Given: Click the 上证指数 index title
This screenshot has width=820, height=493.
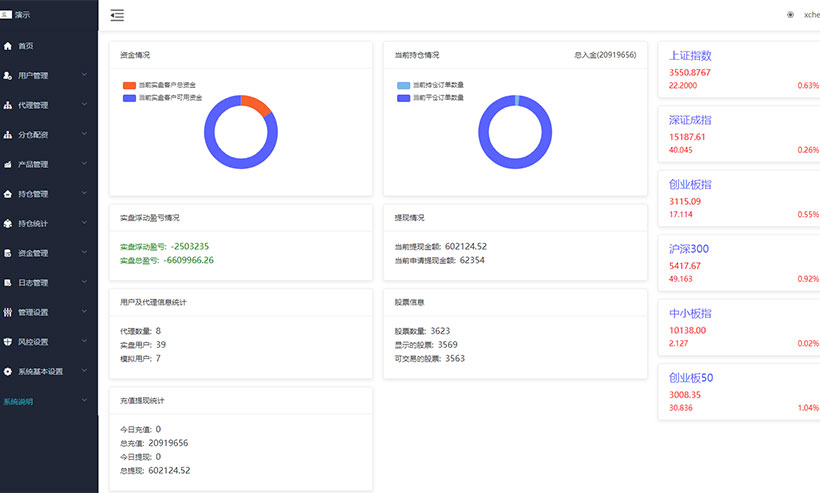Looking at the screenshot, I should point(690,56).
